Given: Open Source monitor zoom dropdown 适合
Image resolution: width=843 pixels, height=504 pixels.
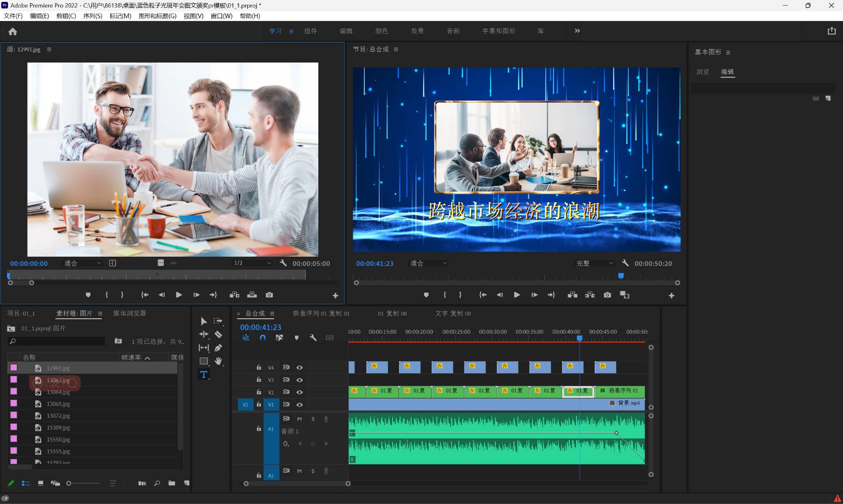Looking at the screenshot, I should 83,263.
